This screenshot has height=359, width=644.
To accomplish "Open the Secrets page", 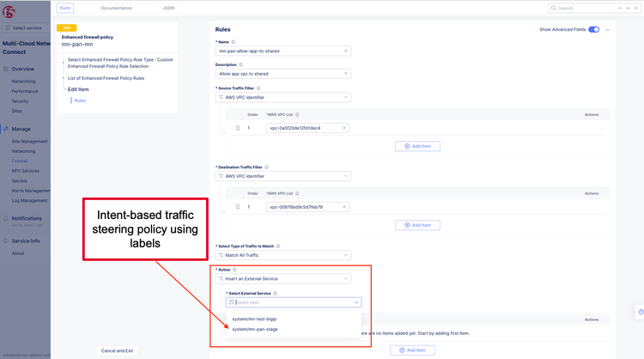I will (x=19, y=180).
